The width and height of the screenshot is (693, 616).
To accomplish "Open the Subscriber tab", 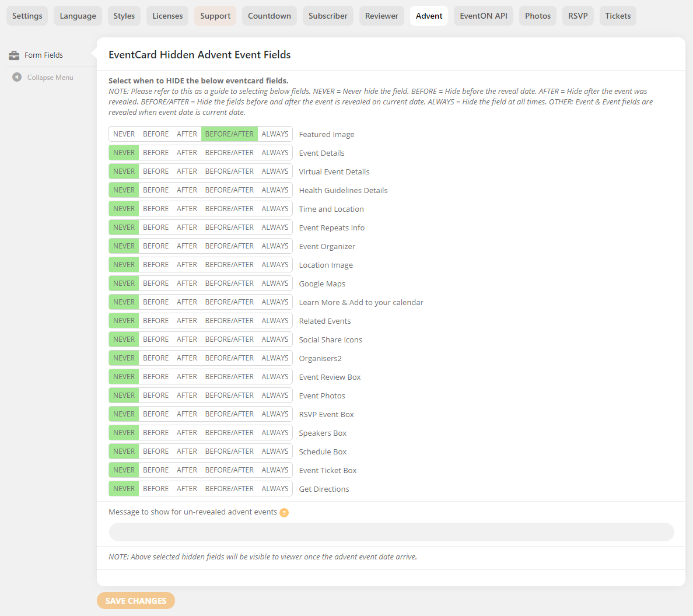I will pos(328,16).
